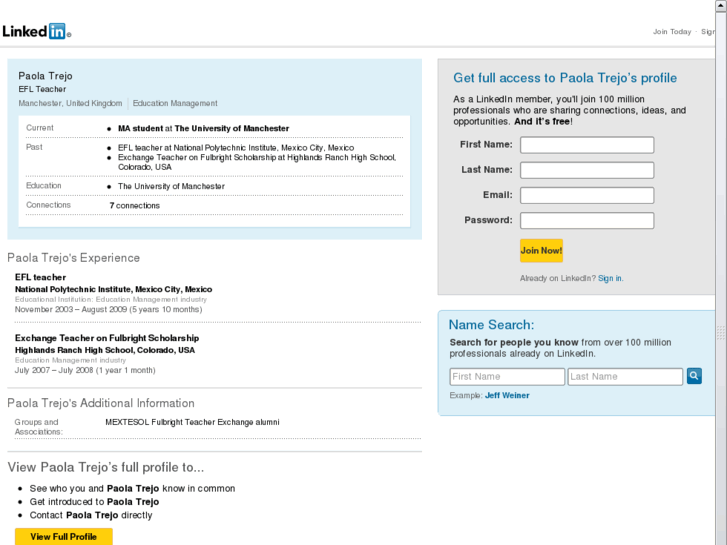Viewport: 727px width, 545px height.
Task: Click The University of Manchester under Education
Action: [x=171, y=186]
